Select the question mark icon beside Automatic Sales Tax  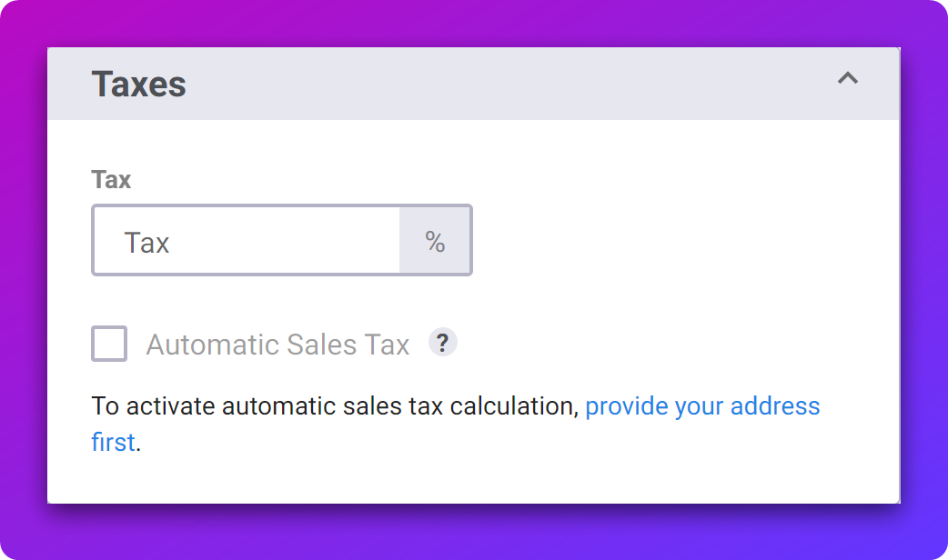tap(442, 343)
